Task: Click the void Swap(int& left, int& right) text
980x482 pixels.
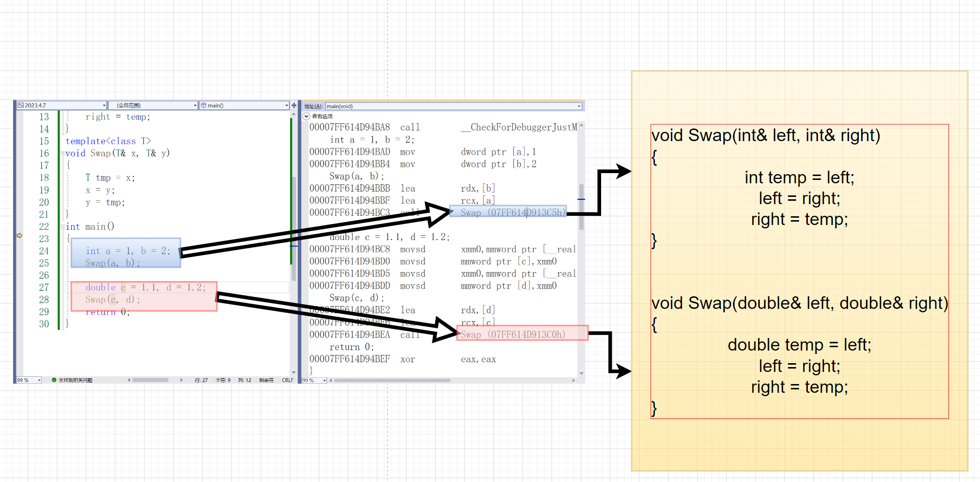Action: (766, 135)
